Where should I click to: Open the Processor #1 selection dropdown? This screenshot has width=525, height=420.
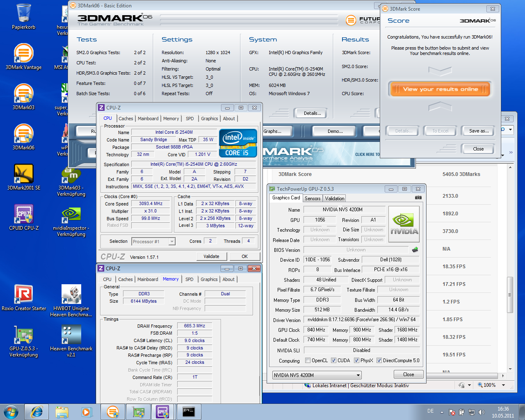pos(153,242)
